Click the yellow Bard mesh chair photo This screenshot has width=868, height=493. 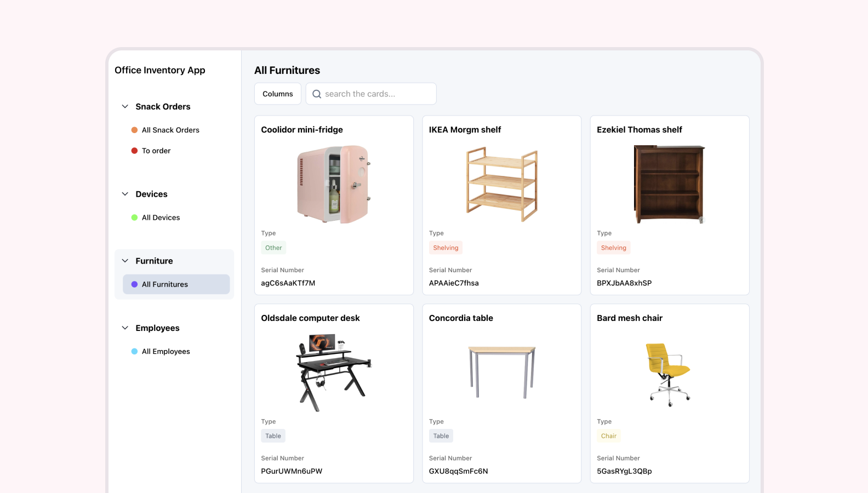(669, 374)
